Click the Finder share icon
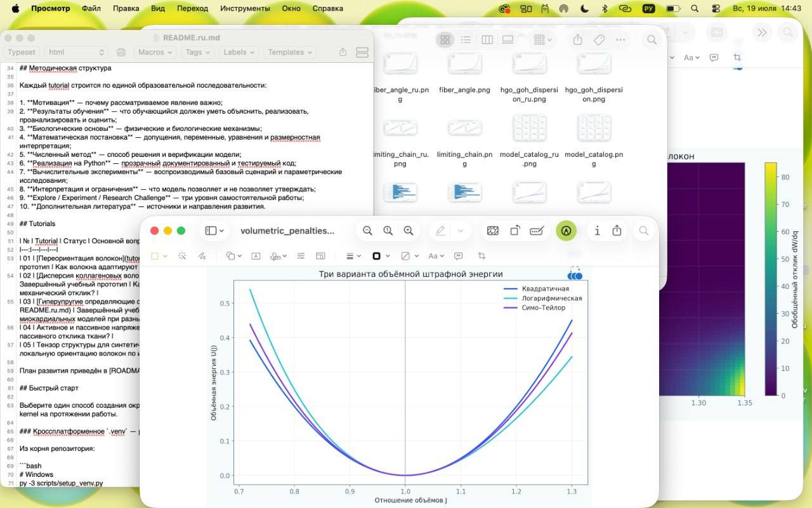This screenshot has height=508, width=812. [x=577, y=39]
